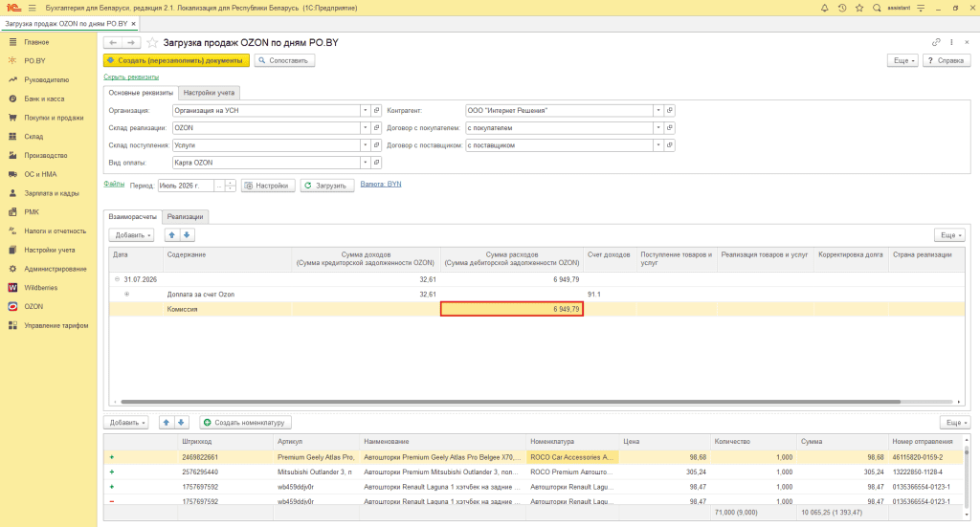Expand Склад поступления dropdown

coord(366,145)
